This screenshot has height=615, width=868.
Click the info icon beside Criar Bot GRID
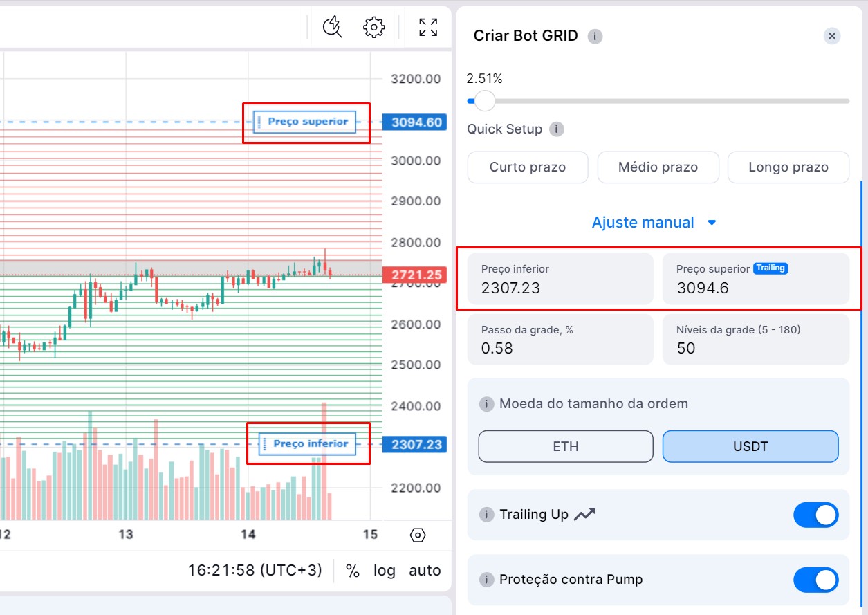(x=595, y=36)
